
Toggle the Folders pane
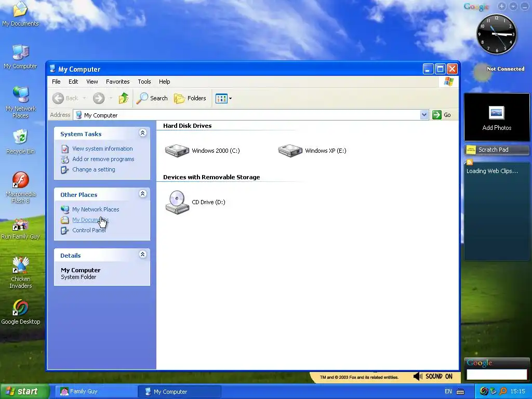pos(190,98)
